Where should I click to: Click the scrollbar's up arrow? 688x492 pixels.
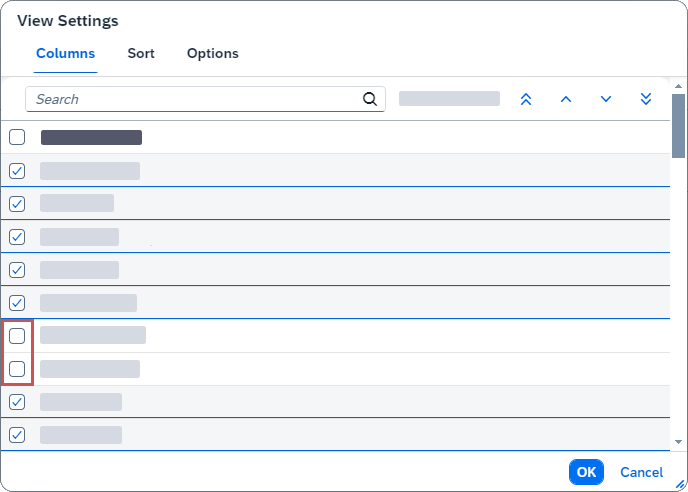click(x=679, y=86)
